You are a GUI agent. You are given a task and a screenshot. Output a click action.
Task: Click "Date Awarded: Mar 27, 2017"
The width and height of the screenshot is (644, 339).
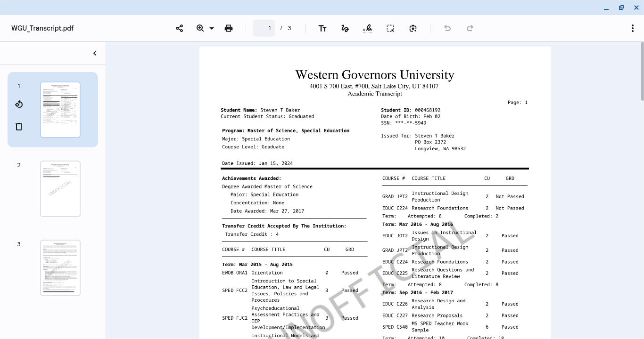click(267, 211)
